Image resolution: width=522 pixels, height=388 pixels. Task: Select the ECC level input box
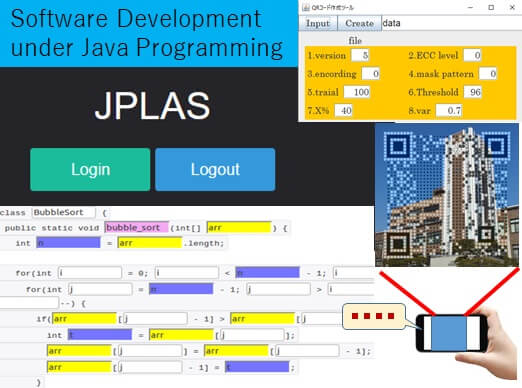[x=472, y=55]
